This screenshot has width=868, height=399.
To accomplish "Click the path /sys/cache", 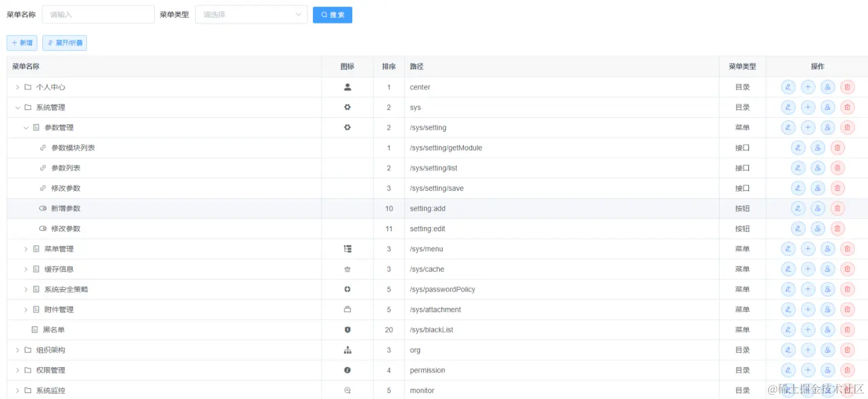I will (427, 269).
